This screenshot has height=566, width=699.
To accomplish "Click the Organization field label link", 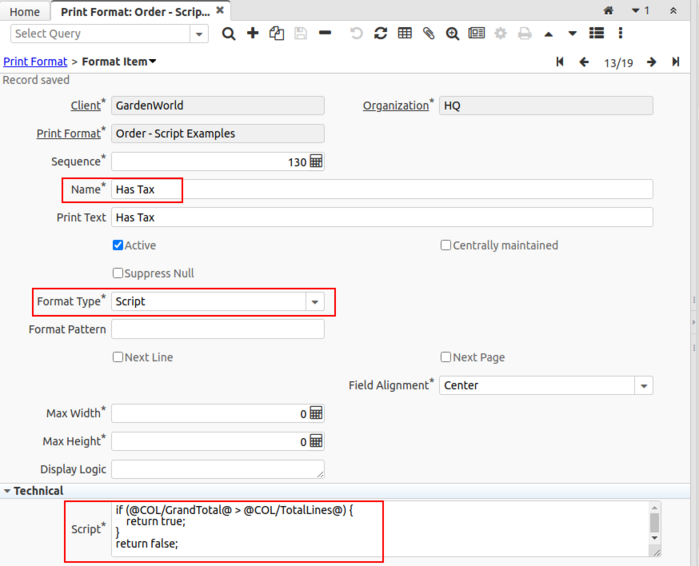I will (x=395, y=105).
